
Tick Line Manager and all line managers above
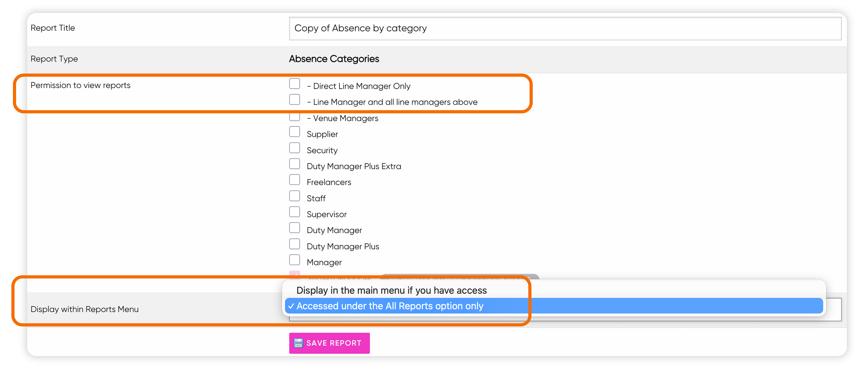click(295, 99)
